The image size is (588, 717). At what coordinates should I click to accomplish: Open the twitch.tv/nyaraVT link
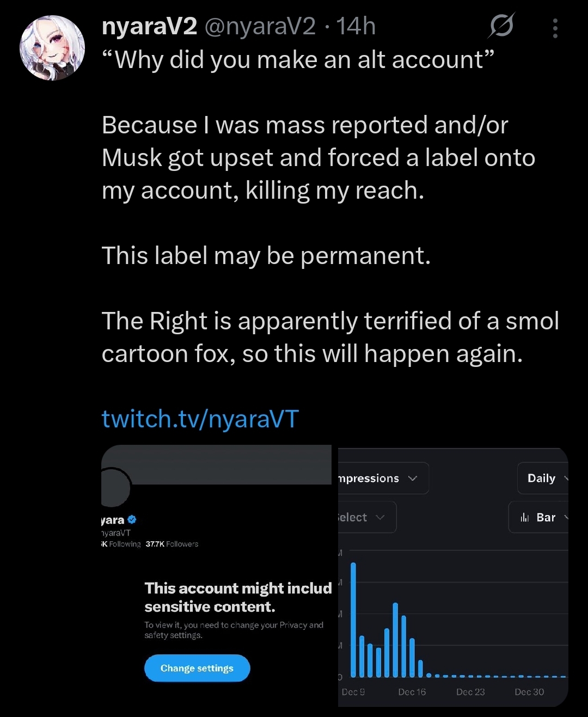click(x=200, y=419)
